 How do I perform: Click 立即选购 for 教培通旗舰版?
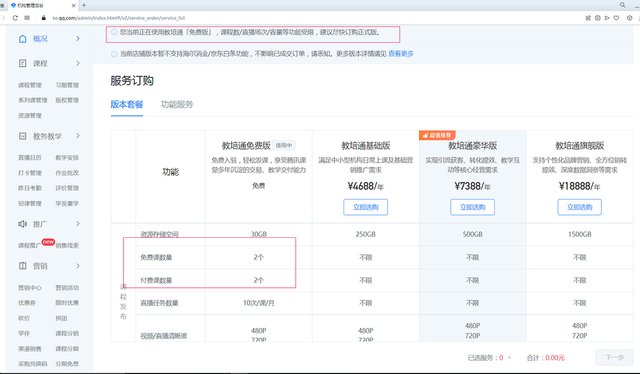point(580,207)
